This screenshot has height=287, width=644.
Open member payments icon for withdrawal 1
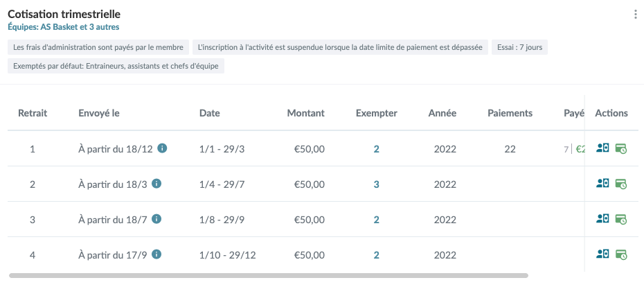[x=602, y=148]
